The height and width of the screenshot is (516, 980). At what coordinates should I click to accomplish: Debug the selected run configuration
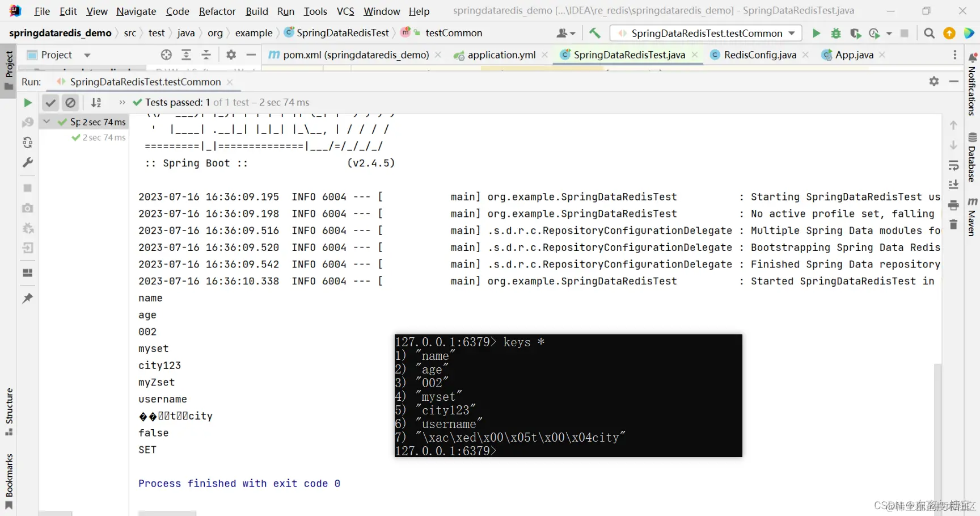(836, 33)
